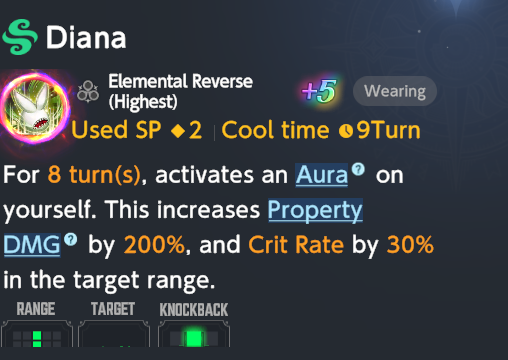Image resolution: width=508 pixels, height=360 pixels.
Task: Select the rainbow +5 enhancement badge
Action: pos(319,91)
